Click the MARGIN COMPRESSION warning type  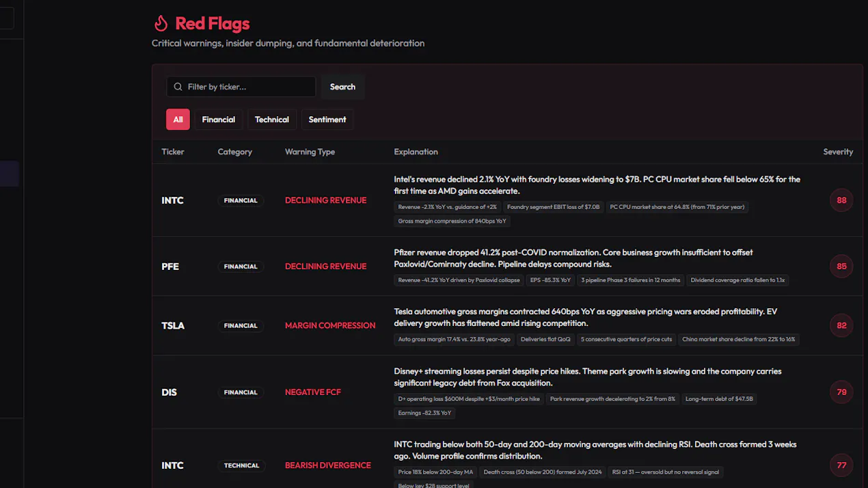[330, 325]
